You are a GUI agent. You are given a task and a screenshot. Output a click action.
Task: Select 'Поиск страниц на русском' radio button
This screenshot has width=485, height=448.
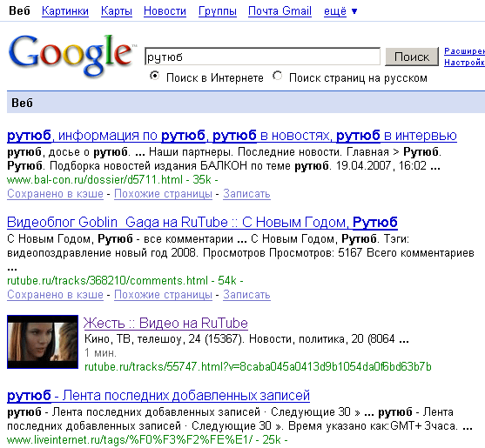(277, 76)
